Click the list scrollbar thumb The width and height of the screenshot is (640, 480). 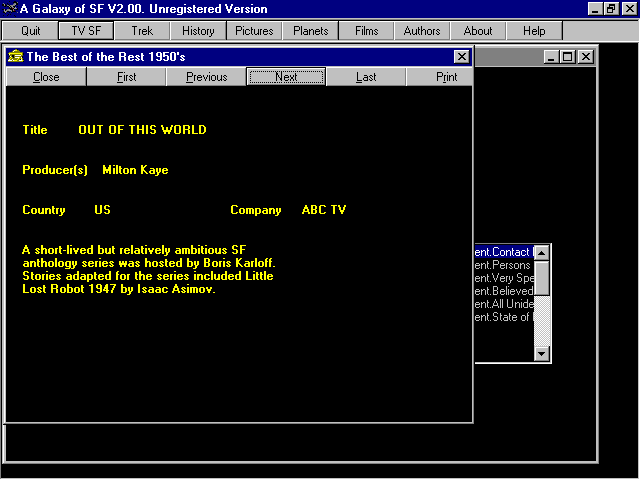[542, 276]
